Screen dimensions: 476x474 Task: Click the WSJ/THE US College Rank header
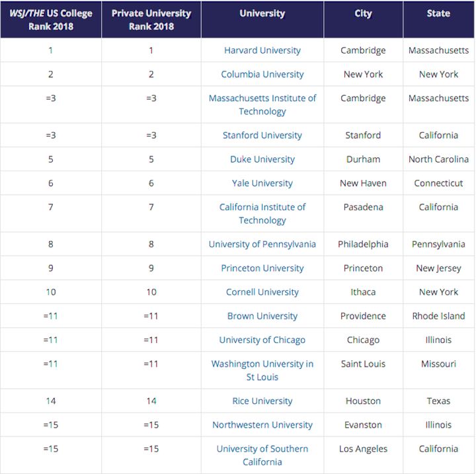[x=51, y=20]
